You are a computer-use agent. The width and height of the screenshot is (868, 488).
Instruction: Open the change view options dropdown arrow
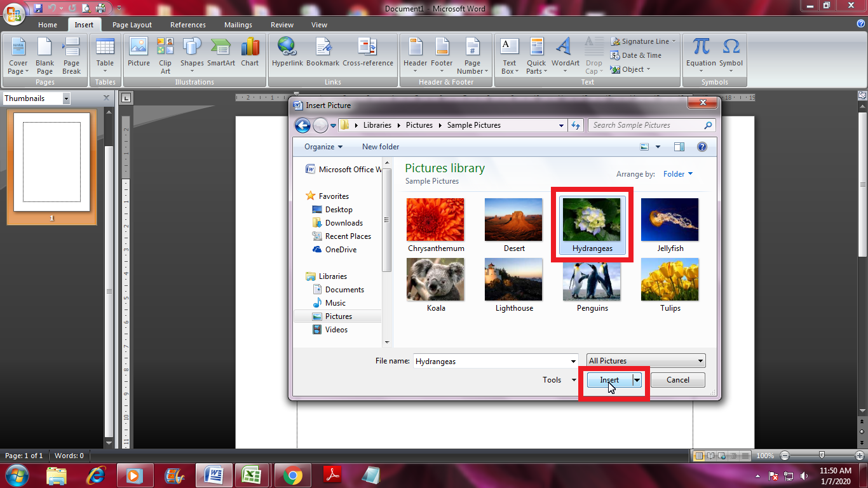click(658, 147)
